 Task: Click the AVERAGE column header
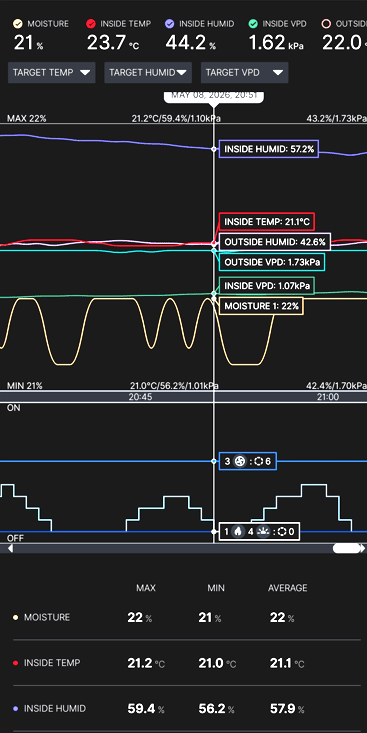288,588
